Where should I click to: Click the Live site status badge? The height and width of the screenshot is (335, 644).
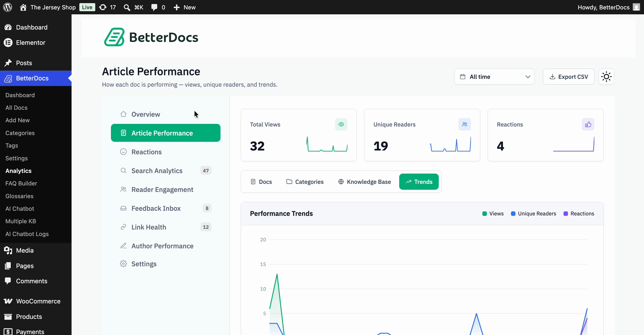[x=87, y=7]
